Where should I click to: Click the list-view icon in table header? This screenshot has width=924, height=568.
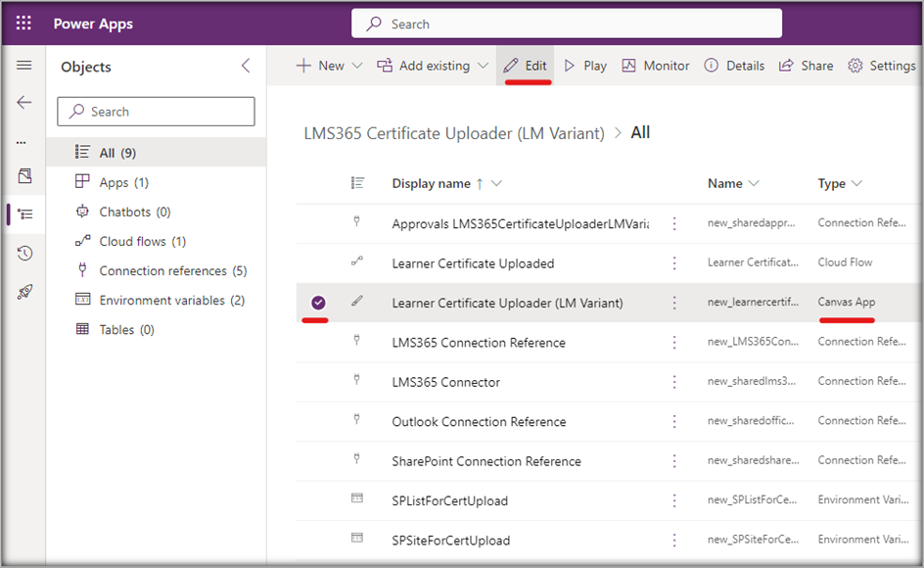pyautogui.click(x=357, y=183)
